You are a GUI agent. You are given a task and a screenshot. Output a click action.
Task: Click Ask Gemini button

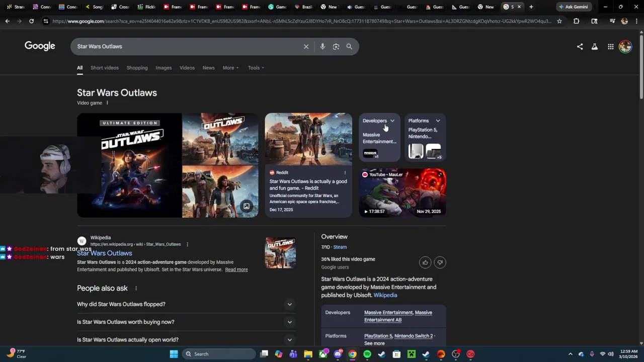[x=574, y=7]
